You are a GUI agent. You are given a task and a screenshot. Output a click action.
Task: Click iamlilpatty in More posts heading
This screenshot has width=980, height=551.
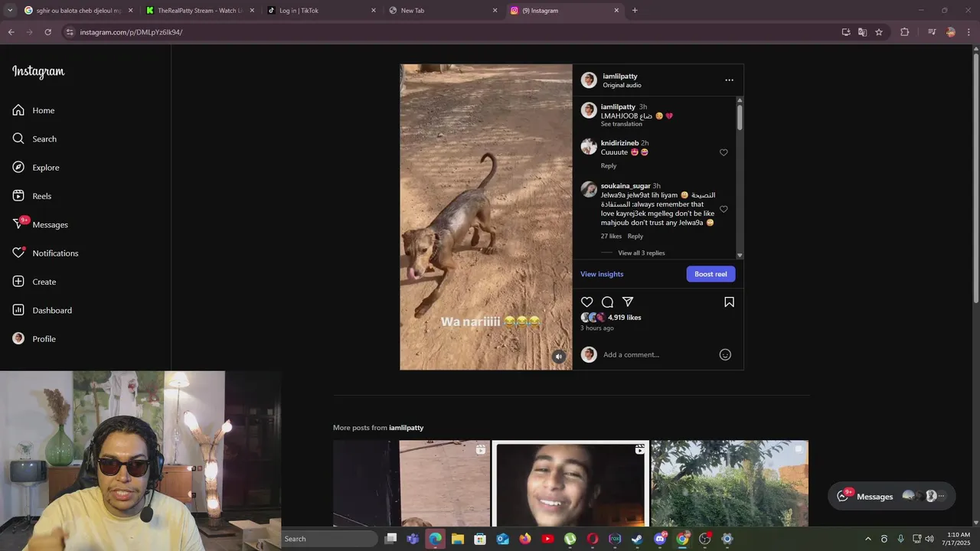[406, 428]
